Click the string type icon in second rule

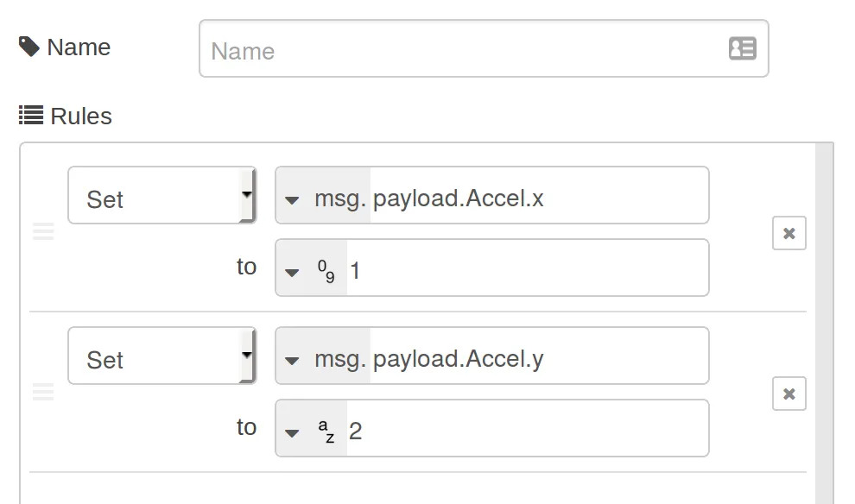point(326,432)
